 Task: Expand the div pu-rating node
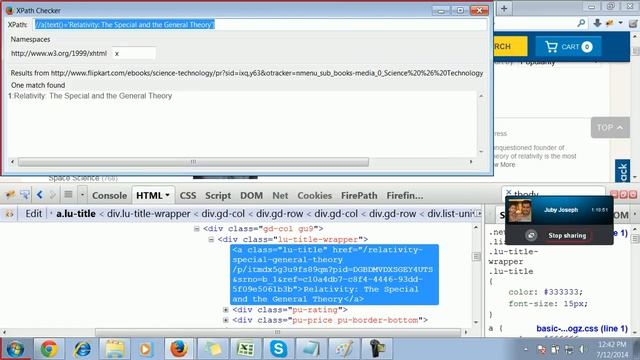pyautogui.click(x=226, y=310)
